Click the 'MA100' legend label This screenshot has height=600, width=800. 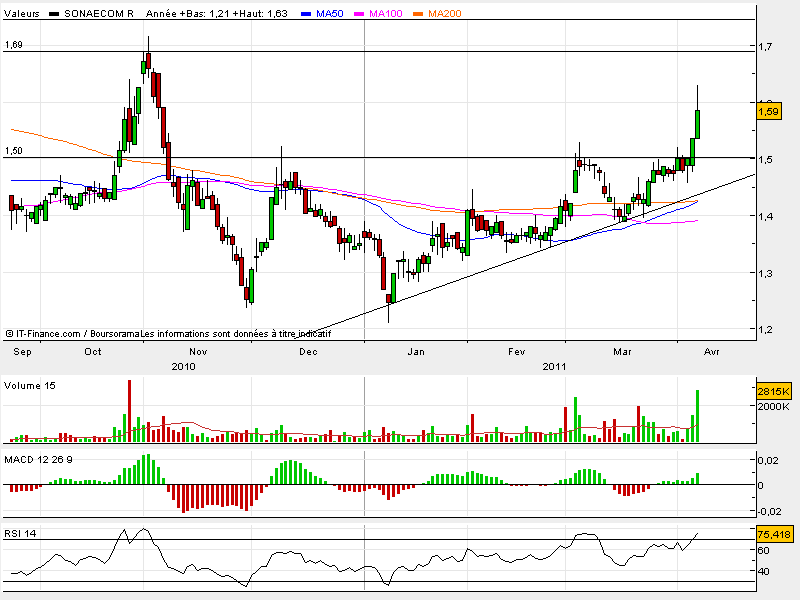386,14
